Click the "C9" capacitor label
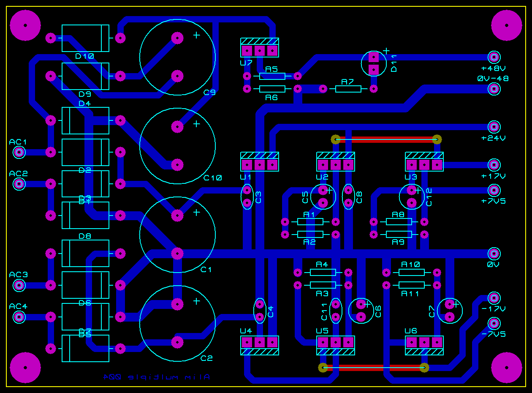Viewport: 532px width, 393px height. tap(209, 92)
